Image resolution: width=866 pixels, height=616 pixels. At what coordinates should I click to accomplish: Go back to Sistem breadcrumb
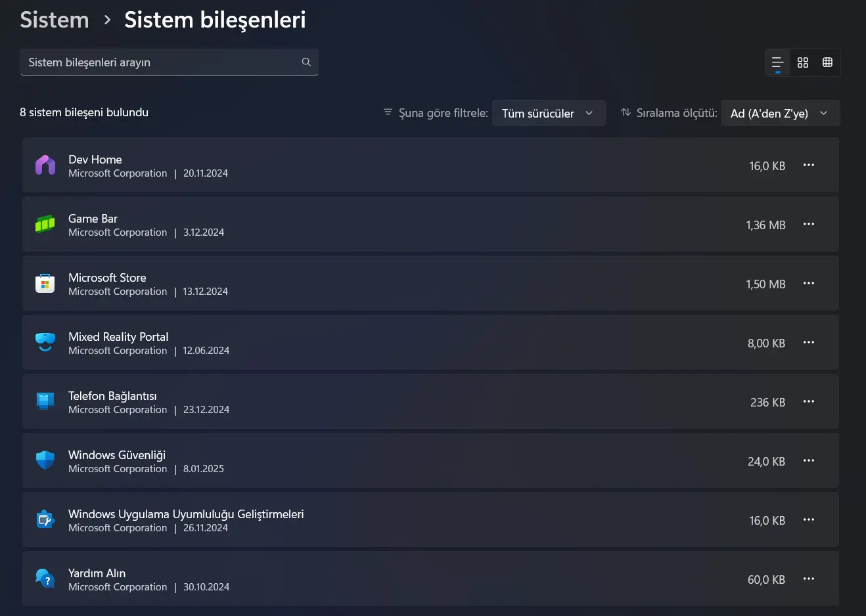click(x=55, y=20)
